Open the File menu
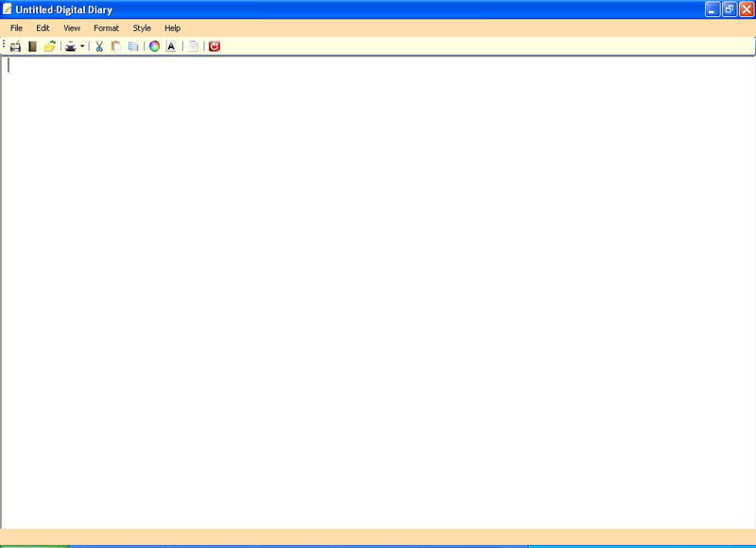This screenshot has width=756, height=548. 15,27
